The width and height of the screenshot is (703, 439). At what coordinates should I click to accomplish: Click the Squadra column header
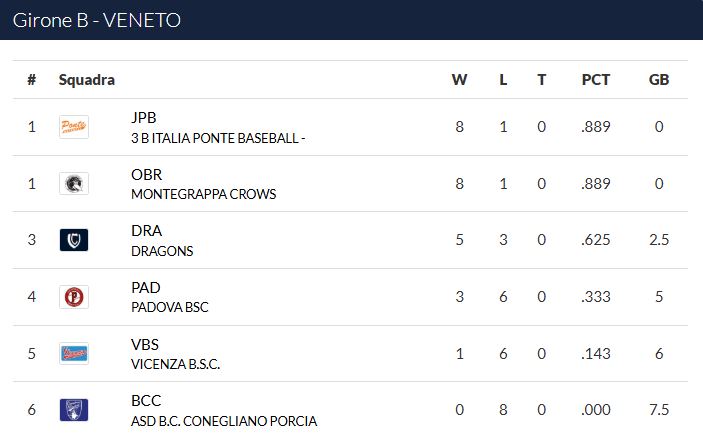tap(87, 80)
